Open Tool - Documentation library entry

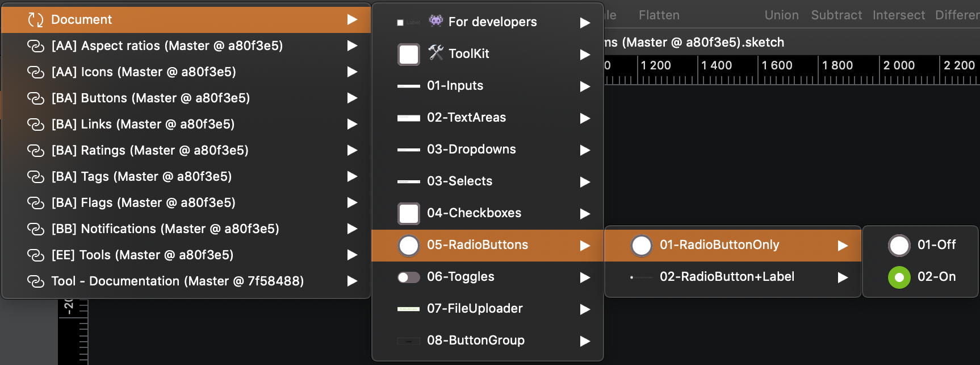[177, 281]
